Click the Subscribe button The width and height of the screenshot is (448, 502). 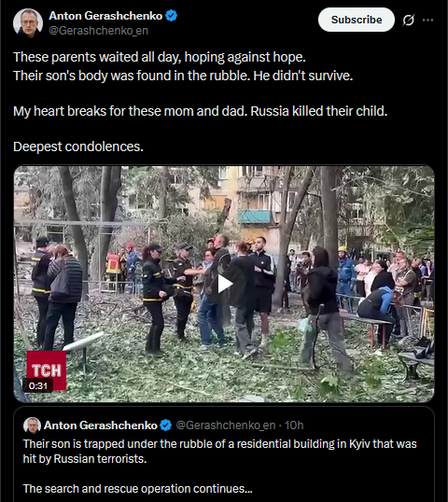(x=357, y=20)
